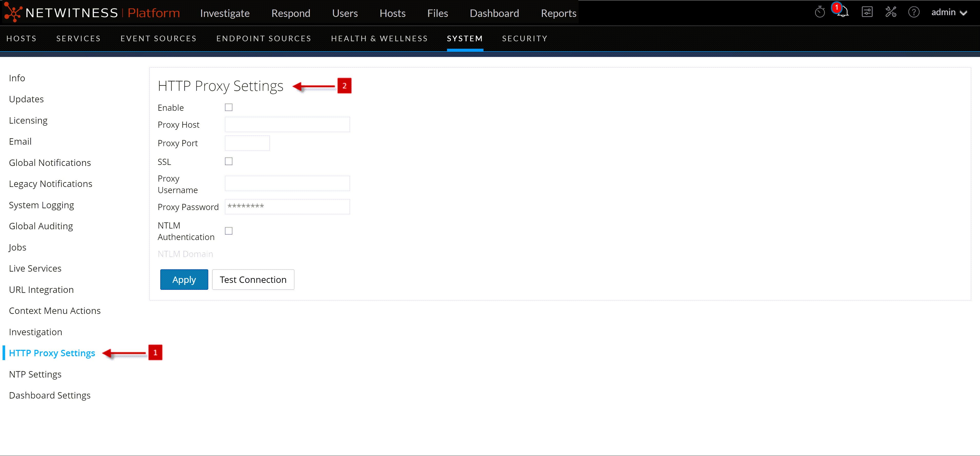The height and width of the screenshot is (456, 980).
Task: Open the help question mark icon
Action: pos(913,12)
